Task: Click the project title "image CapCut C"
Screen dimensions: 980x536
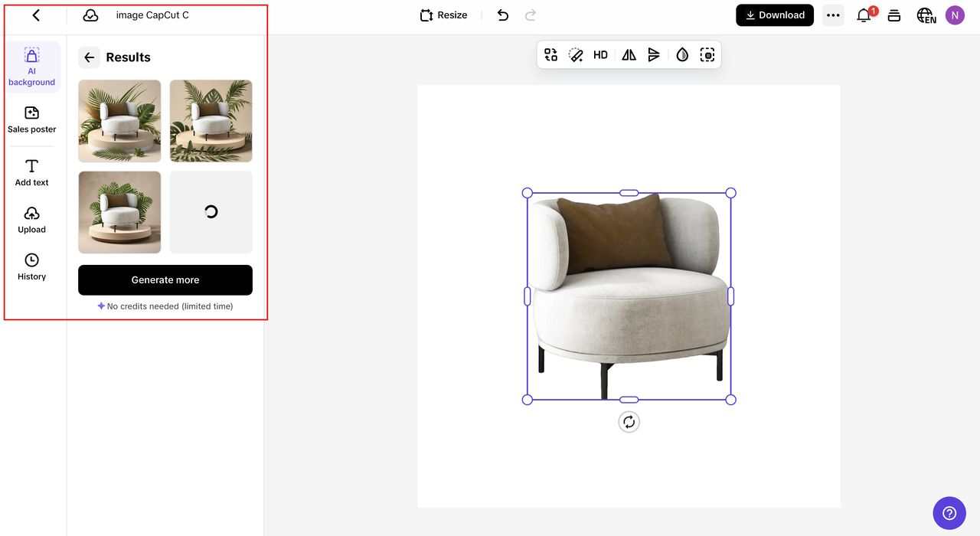Action: point(152,15)
